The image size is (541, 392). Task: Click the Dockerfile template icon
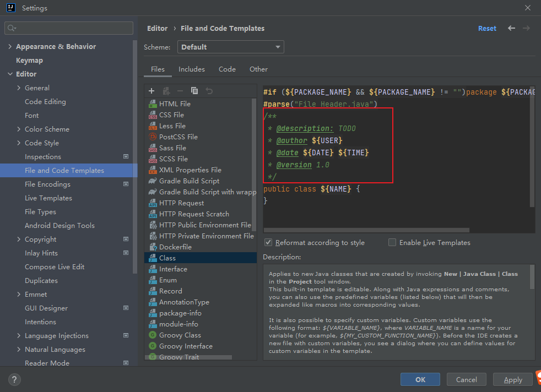153,247
